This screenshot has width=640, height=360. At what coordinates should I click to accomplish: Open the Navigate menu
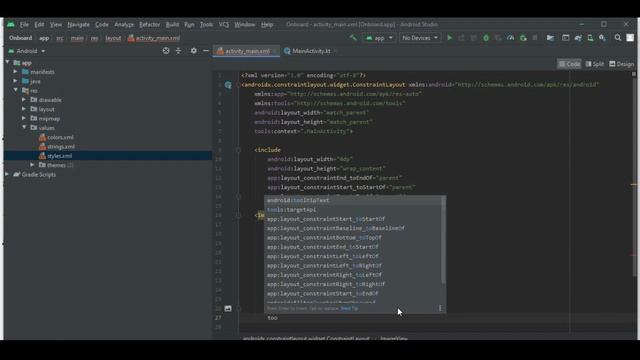[78, 24]
